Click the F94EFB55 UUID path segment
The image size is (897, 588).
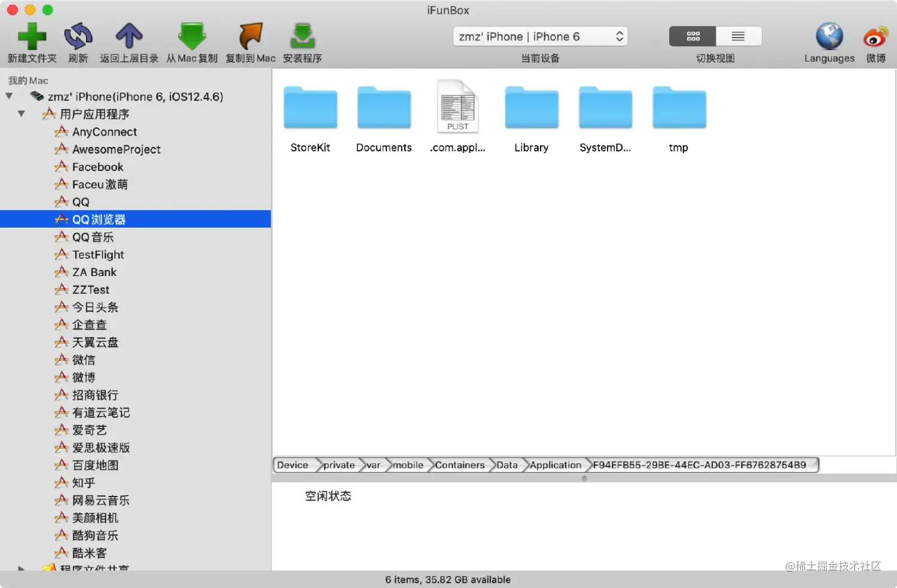(x=700, y=465)
